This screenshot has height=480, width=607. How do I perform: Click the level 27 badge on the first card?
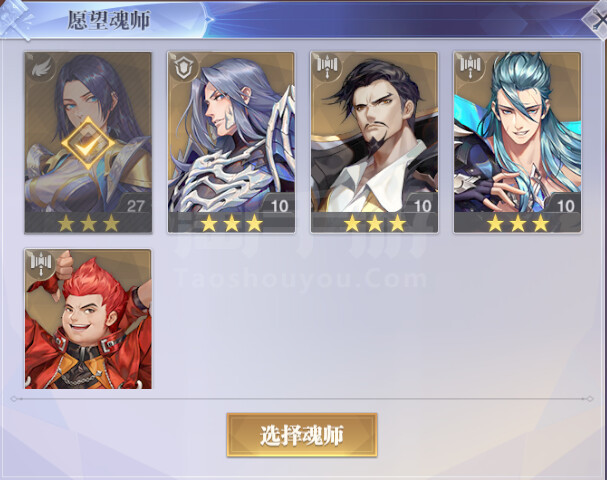coord(134,203)
